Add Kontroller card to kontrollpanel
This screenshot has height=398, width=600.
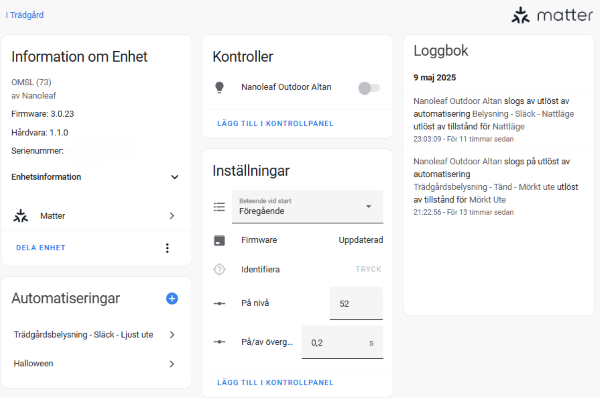(x=275, y=123)
